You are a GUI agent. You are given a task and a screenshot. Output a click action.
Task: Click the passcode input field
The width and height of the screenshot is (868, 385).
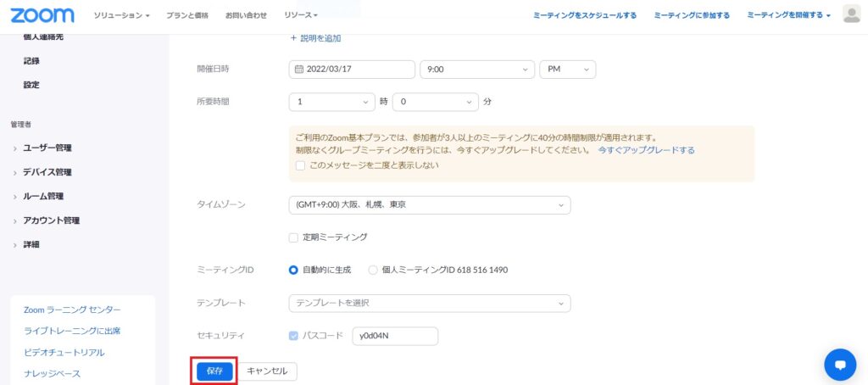(394, 336)
